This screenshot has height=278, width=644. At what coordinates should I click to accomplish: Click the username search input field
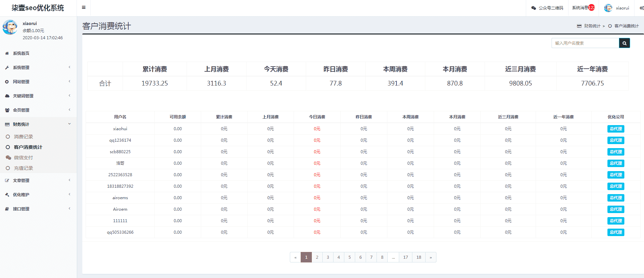click(x=585, y=43)
